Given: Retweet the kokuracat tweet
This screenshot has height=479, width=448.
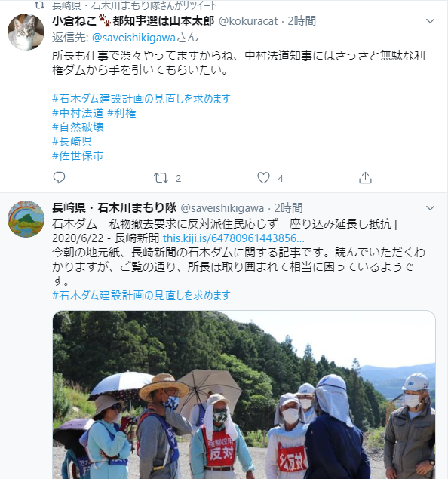Looking at the screenshot, I should tap(161, 178).
